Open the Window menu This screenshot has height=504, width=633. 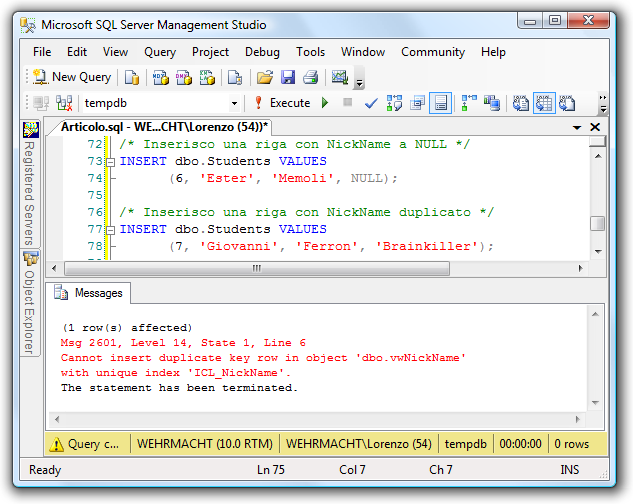363,52
